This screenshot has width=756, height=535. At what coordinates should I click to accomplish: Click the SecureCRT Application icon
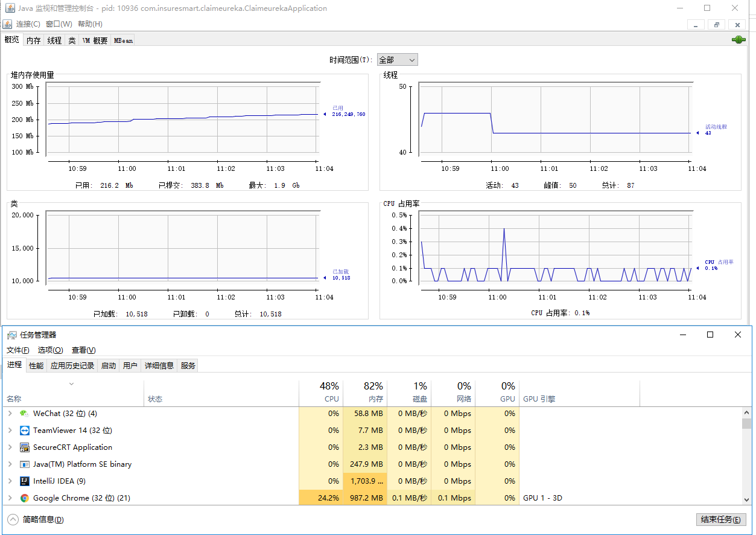(x=24, y=447)
